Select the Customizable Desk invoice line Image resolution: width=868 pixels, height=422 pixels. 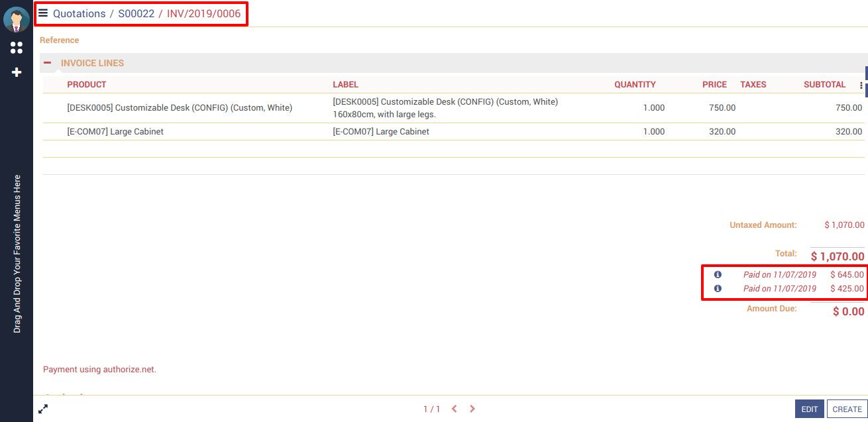(x=180, y=108)
